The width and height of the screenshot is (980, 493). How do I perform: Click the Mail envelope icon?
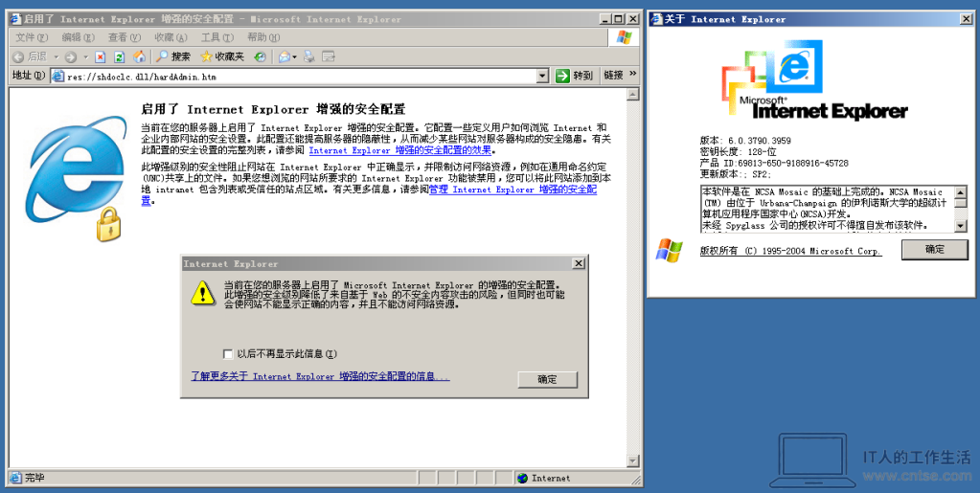coord(285,56)
